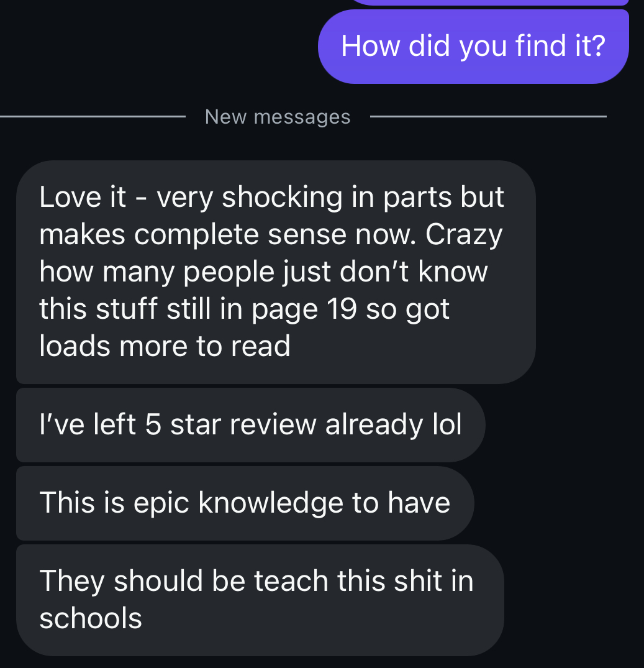Select the text "makes complete sense now."

[228, 235]
